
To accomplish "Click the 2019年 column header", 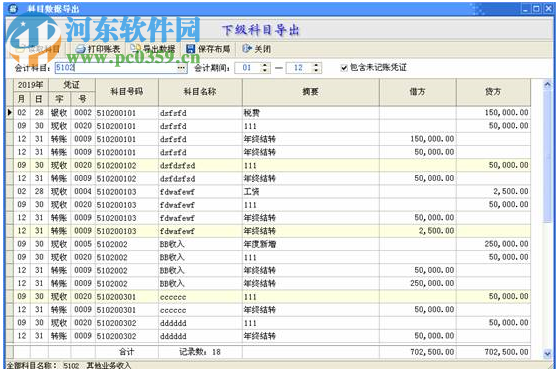I will click(31, 85).
